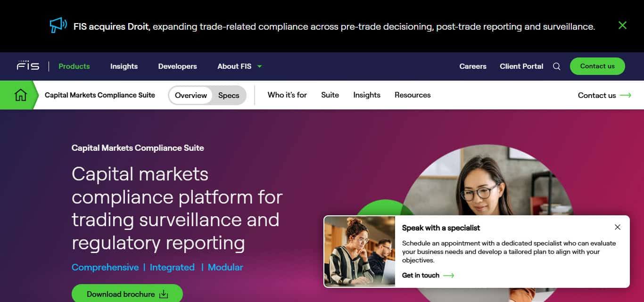Click the Download brochure button
This screenshot has height=302, width=644.
(127, 294)
